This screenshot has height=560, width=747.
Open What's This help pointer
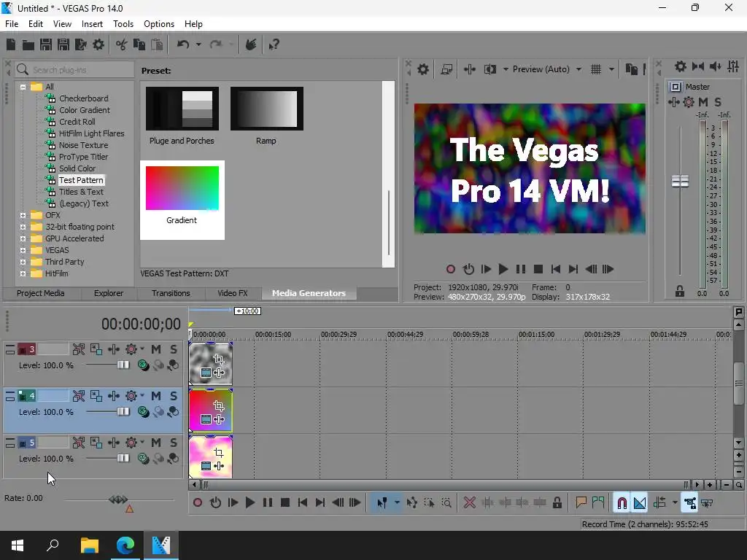tap(274, 44)
